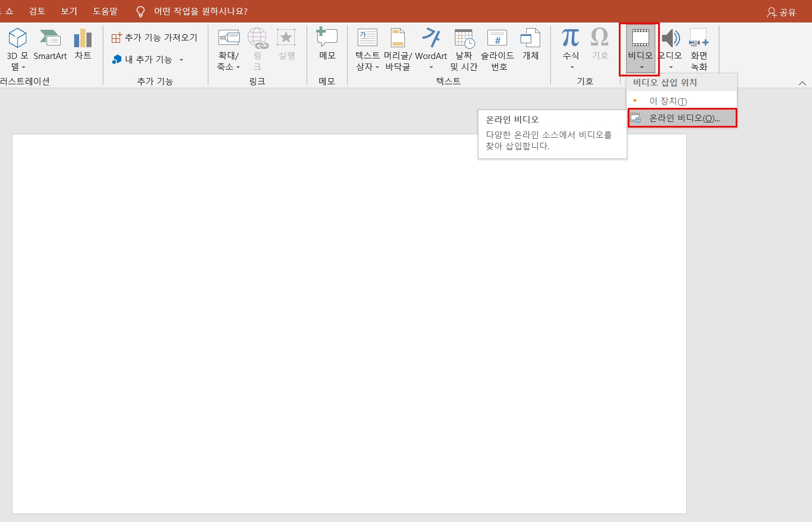Insert an 개체 (Object)
The height and width of the screenshot is (522, 812).
531,45
